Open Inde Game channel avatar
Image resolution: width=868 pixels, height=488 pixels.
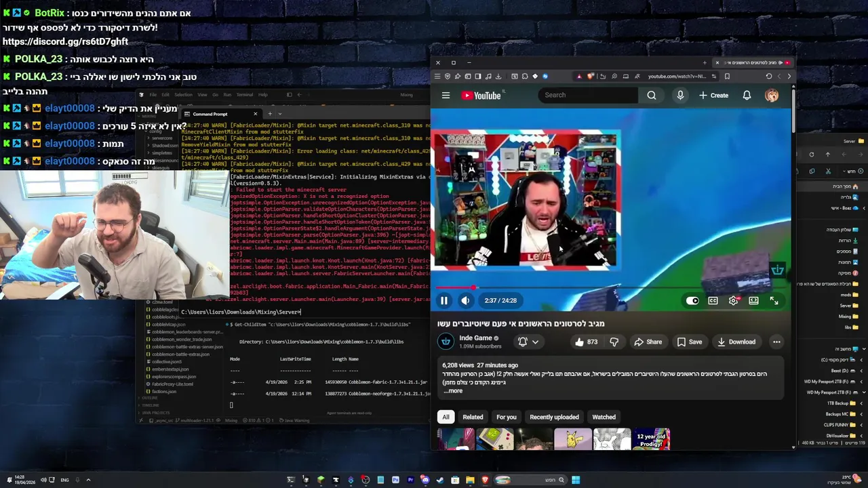446,342
